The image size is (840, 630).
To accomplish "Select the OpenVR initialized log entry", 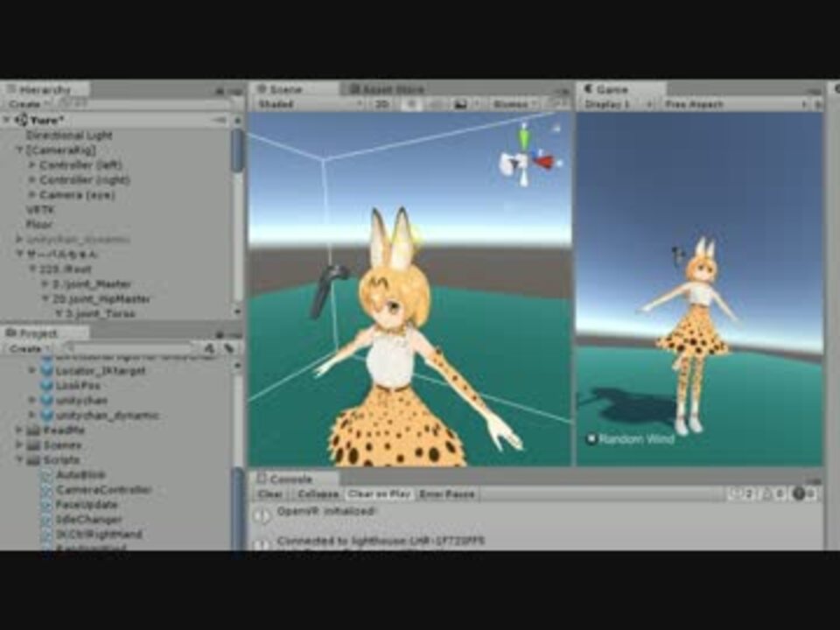I will pyautogui.click(x=535, y=514).
